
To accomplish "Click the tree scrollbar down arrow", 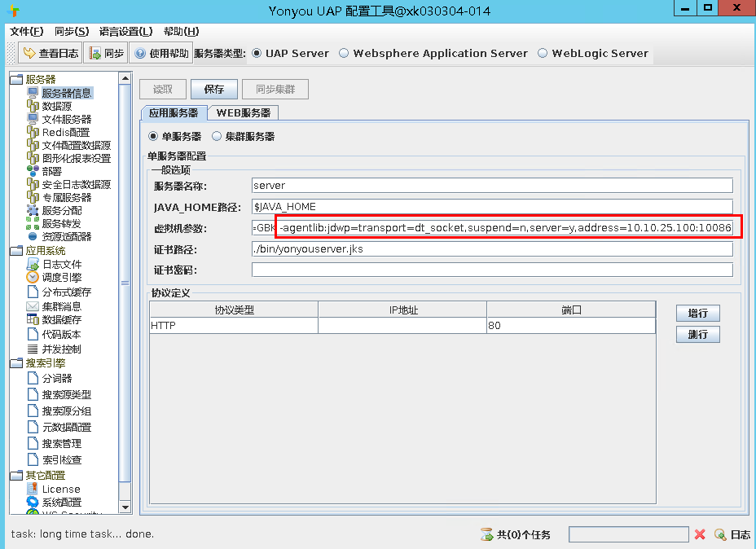I will pyautogui.click(x=125, y=507).
